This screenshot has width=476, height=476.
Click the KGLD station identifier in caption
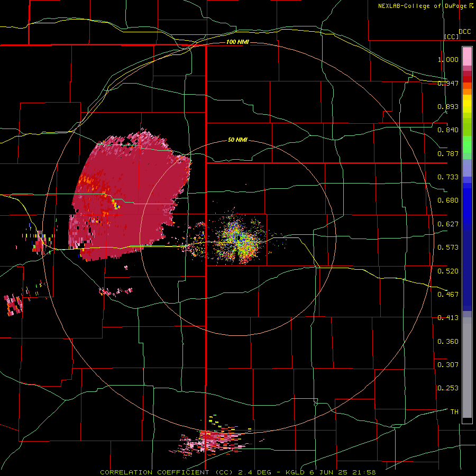click(x=295, y=472)
